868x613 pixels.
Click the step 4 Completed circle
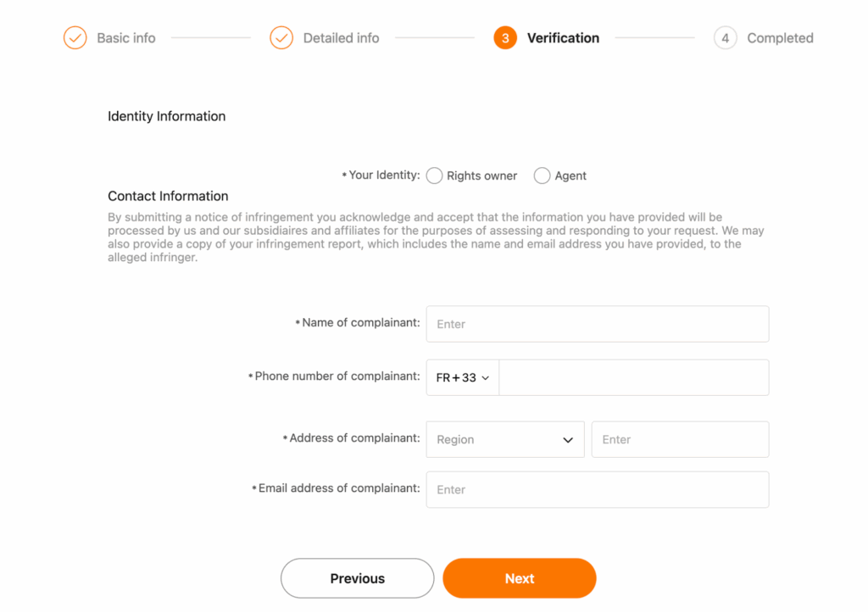pos(725,37)
